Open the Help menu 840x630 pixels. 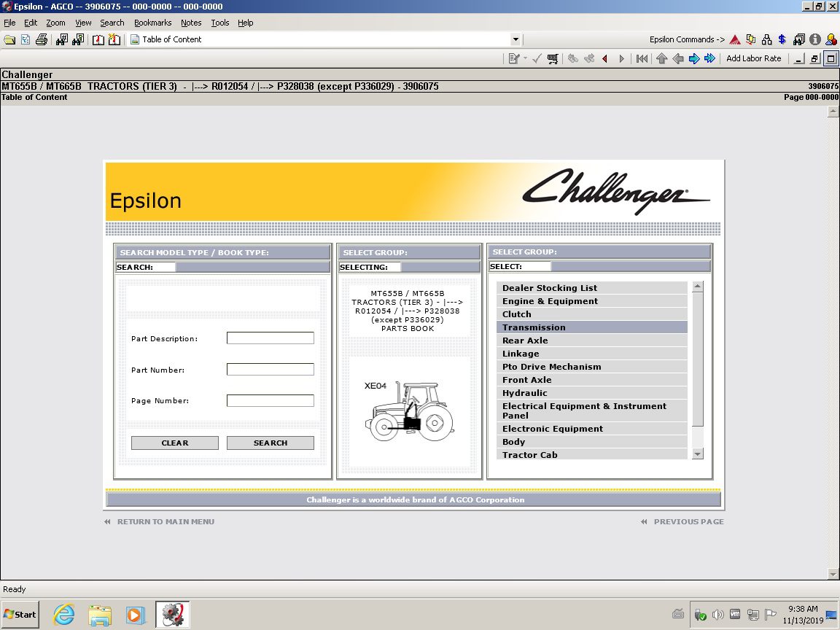(245, 23)
